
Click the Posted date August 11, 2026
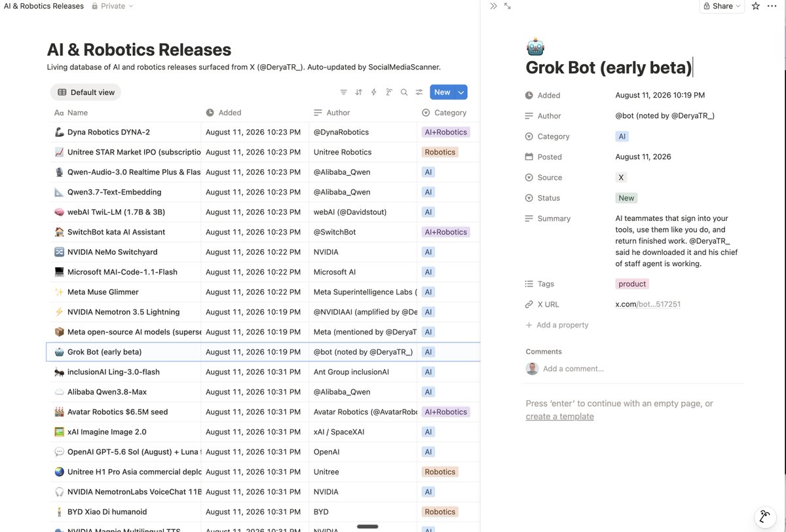coord(643,157)
